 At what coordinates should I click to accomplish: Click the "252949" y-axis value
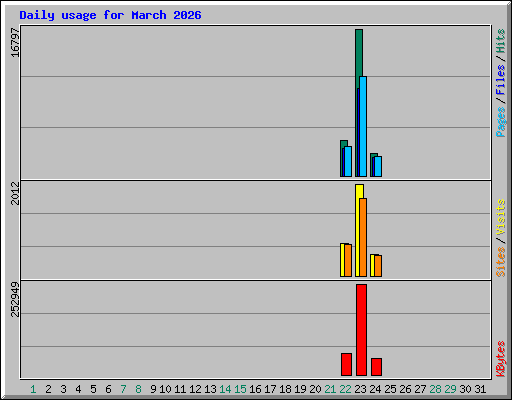tap(15, 299)
